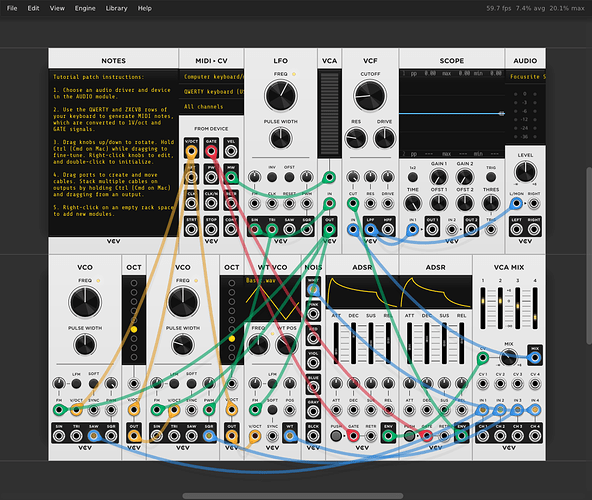592x500 pixels.
Task: Click the MIDI-CV STOP output port
Action: pyautogui.click(x=211, y=229)
